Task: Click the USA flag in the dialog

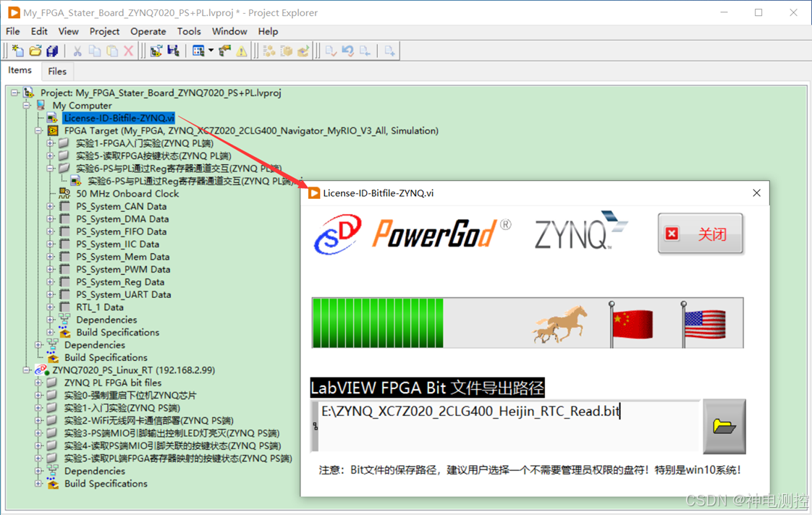Action: 703,324
